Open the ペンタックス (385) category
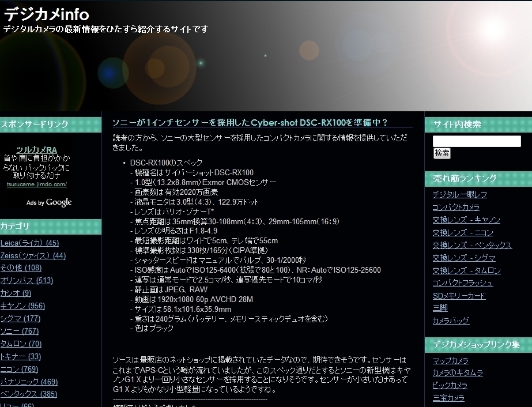 coord(28,394)
